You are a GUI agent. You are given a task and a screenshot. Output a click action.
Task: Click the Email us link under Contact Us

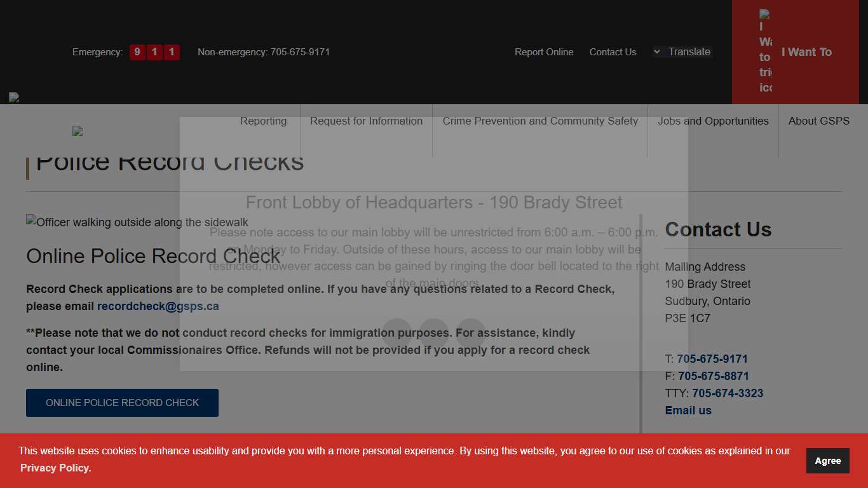[x=688, y=410]
